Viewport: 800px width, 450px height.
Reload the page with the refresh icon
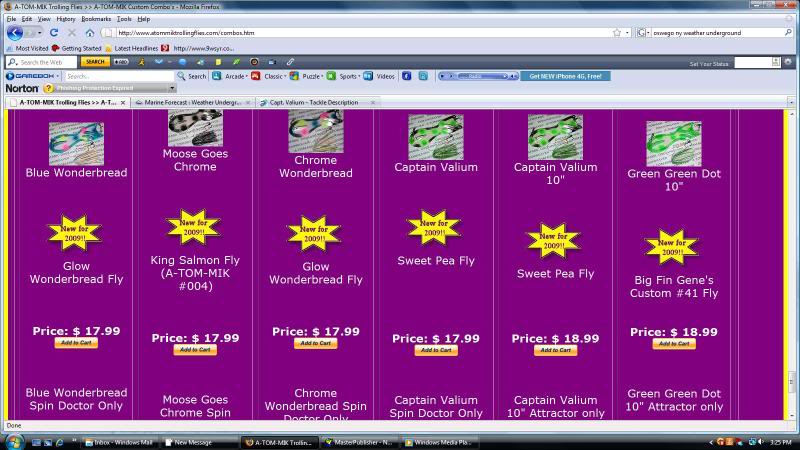(x=54, y=32)
